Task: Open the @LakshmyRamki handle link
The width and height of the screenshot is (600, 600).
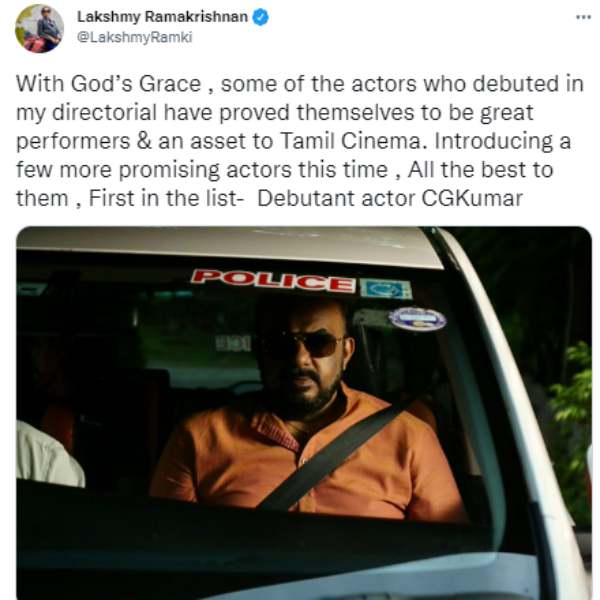Action: coord(135,38)
